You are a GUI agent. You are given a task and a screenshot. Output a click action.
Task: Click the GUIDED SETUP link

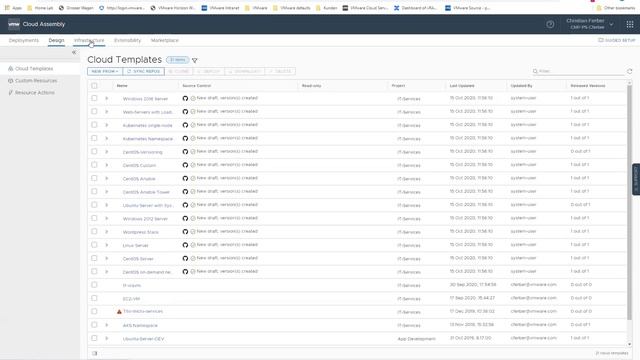pos(617,40)
